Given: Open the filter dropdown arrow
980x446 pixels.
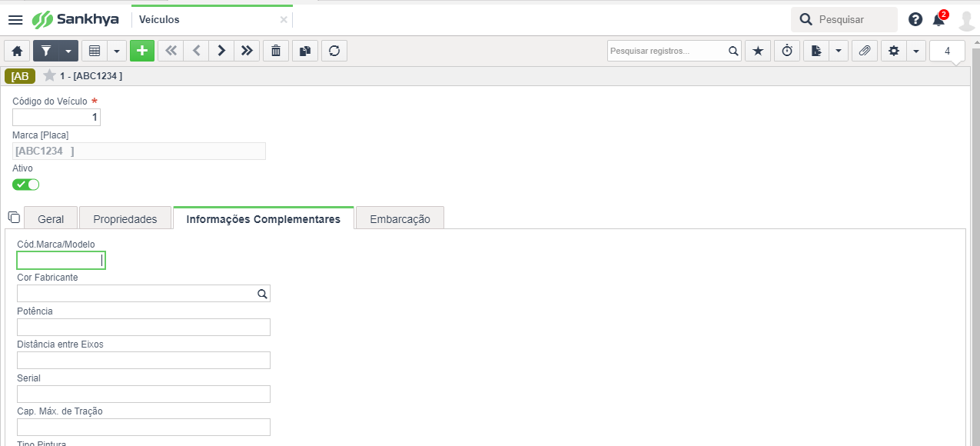Looking at the screenshot, I should [x=68, y=51].
